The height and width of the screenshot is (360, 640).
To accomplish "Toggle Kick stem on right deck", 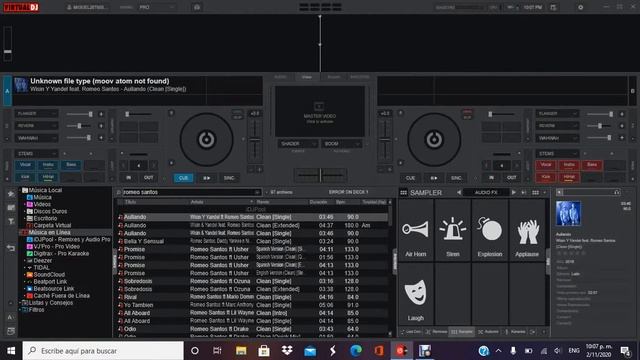I will click(x=546, y=178).
